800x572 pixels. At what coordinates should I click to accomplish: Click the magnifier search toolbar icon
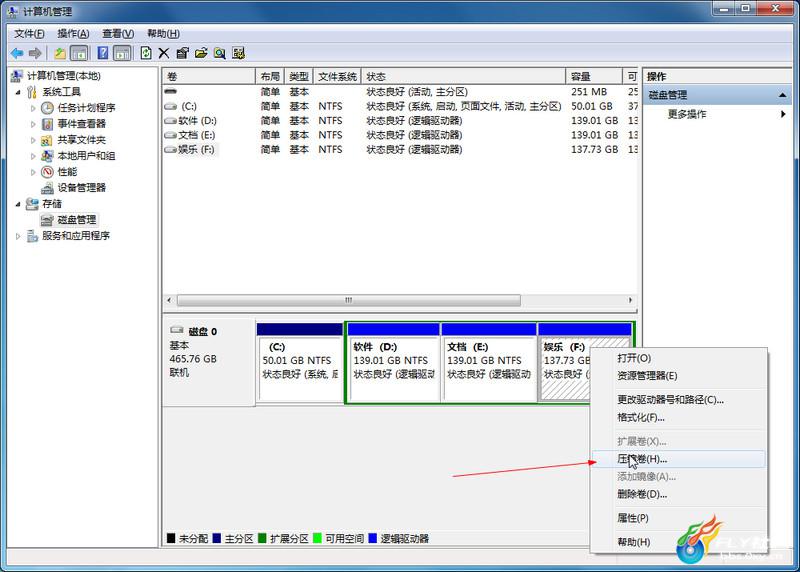219,53
